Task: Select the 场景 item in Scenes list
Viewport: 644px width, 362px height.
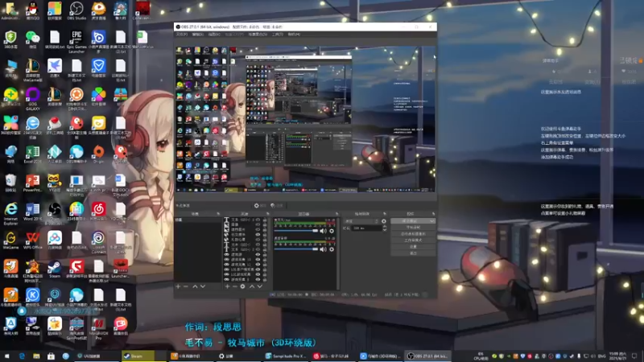Action: [x=198, y=220]
